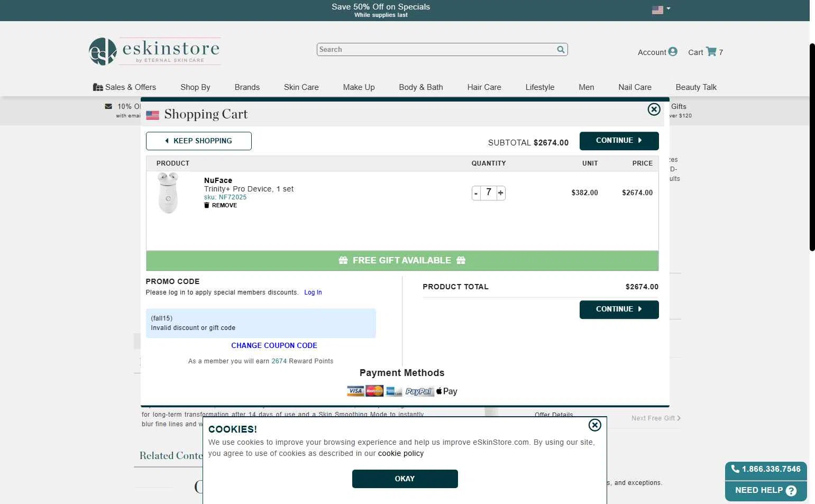The width and height of the screenshot is (815, 504).
Task: Open the Brands menu
Action: pyautogui.click(x=247, y=87)
